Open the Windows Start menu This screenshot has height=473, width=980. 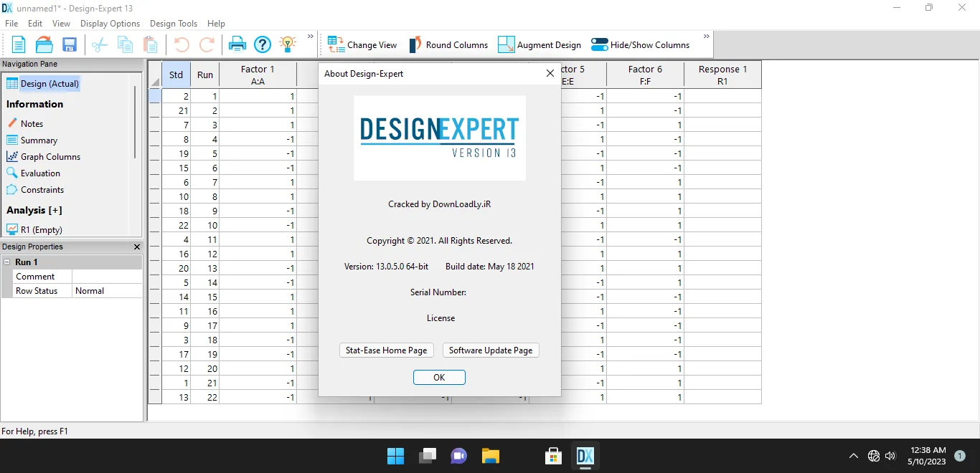point(395,456)
